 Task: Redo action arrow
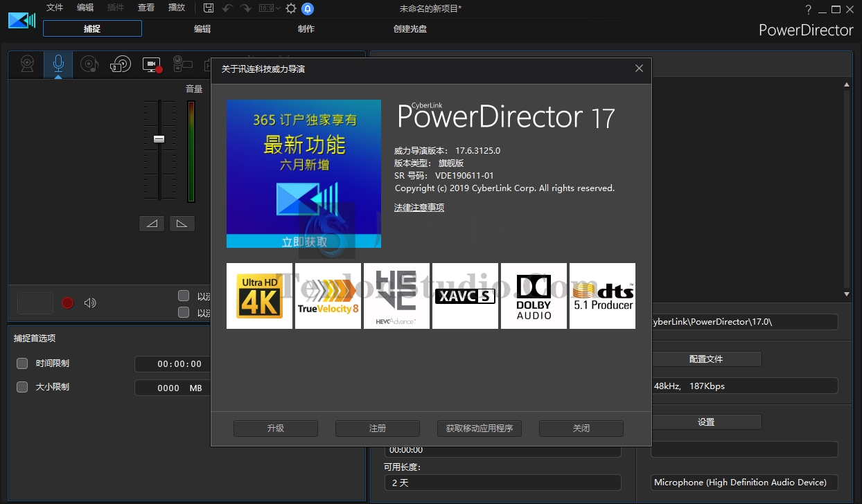pyautogui.click(x=246, y=8)
